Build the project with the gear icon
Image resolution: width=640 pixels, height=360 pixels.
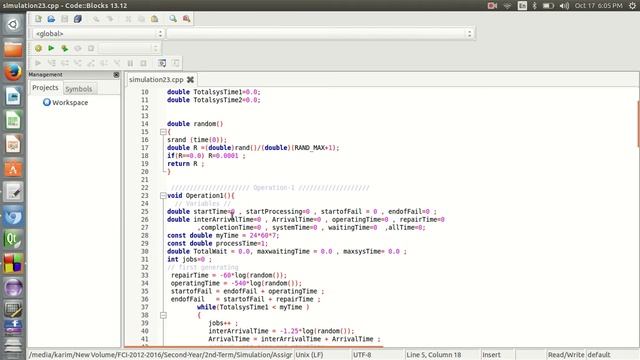38,48
